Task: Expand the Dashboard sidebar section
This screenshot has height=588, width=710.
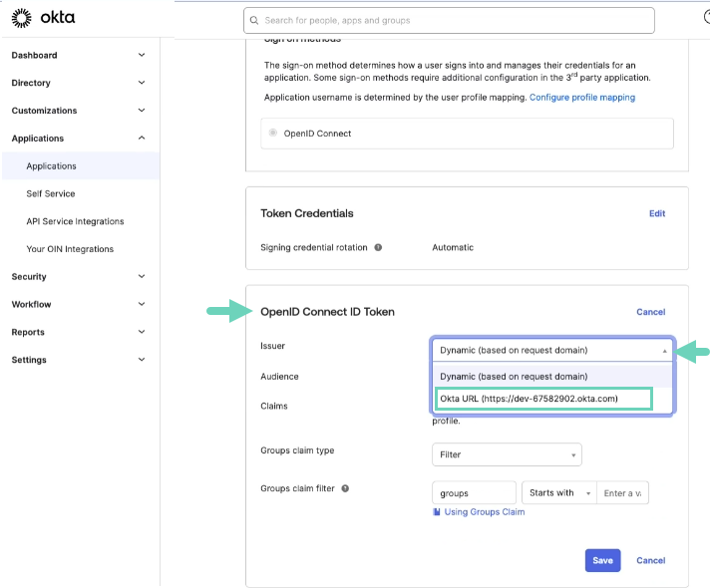Action: point(142,56)
